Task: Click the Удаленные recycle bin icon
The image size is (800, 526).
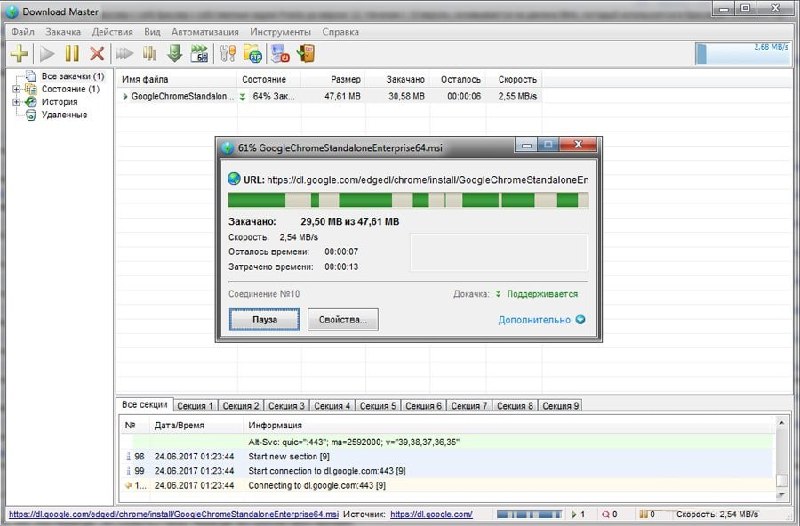Action: pyautogui.click(x=31, y=115)
